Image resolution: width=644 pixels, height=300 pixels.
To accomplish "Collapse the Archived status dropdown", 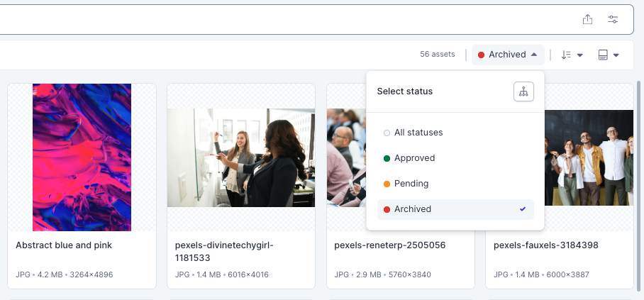I will [x=508, y=55].
